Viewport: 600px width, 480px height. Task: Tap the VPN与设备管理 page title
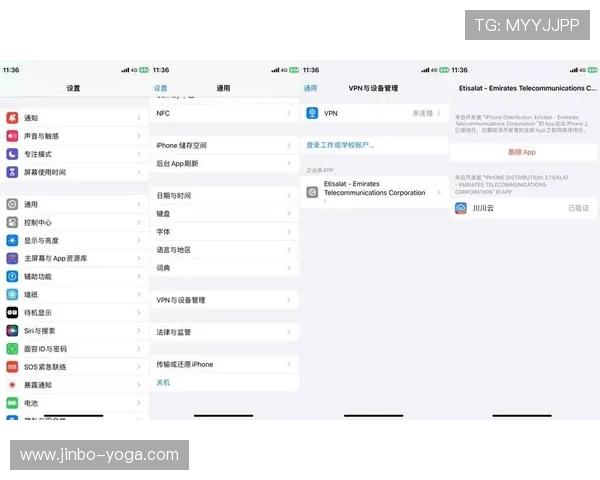[373, 88]
